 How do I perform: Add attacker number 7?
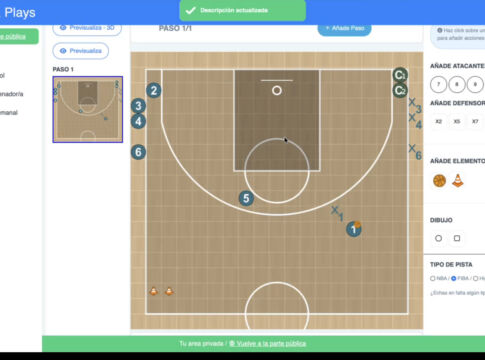pyautogui.click(x=438, y=84)
